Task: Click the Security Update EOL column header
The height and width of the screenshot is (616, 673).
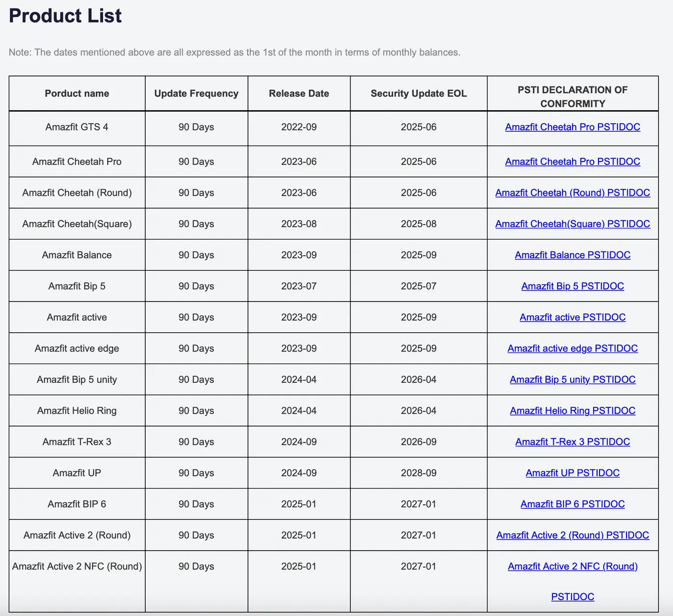Action: point(418,93)
